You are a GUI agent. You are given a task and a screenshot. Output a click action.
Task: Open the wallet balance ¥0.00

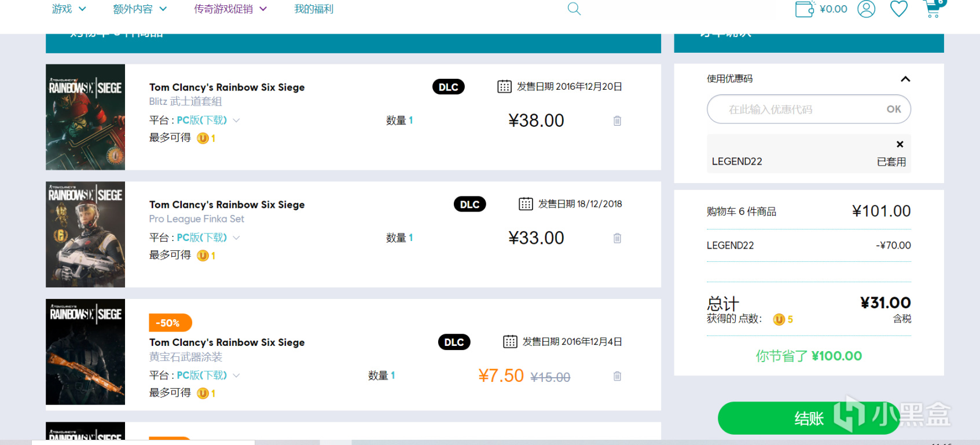tap(821, 9)
